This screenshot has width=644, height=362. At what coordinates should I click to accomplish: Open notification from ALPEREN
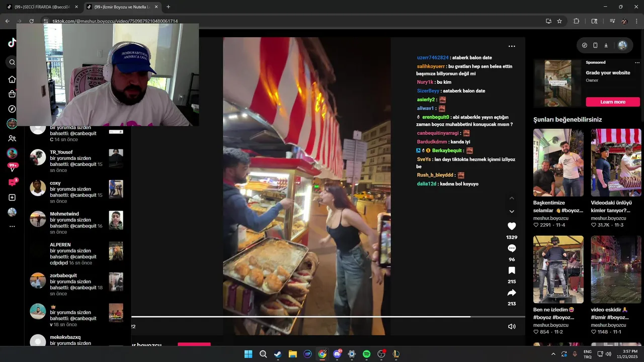point(77,254)
